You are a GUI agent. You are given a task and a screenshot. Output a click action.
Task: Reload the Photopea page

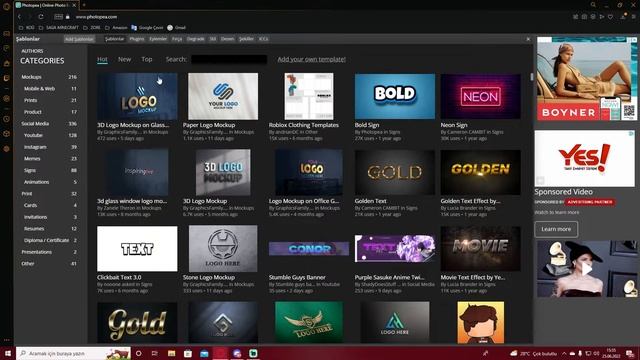[x=41, y=17]
